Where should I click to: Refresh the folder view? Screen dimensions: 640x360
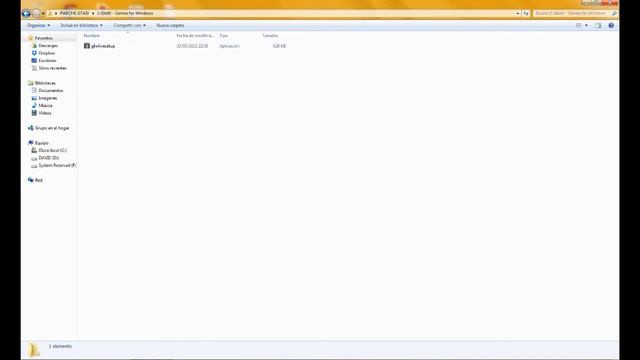coord(526,13)
